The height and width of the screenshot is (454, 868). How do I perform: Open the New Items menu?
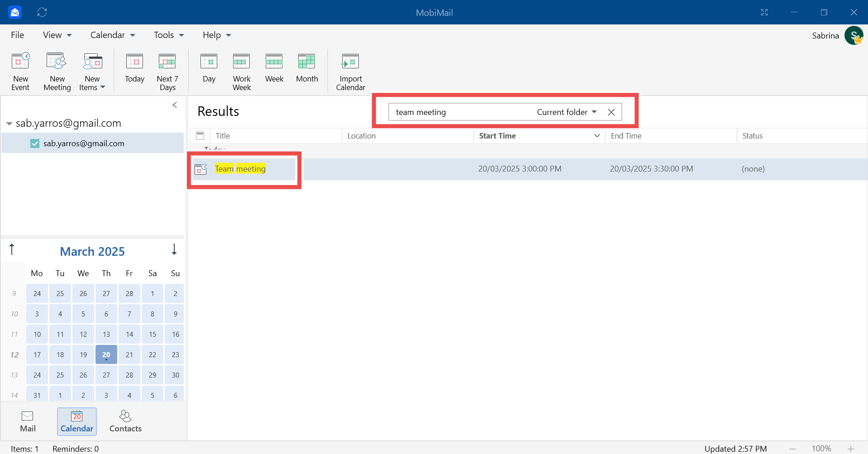(x=92, y=72)
